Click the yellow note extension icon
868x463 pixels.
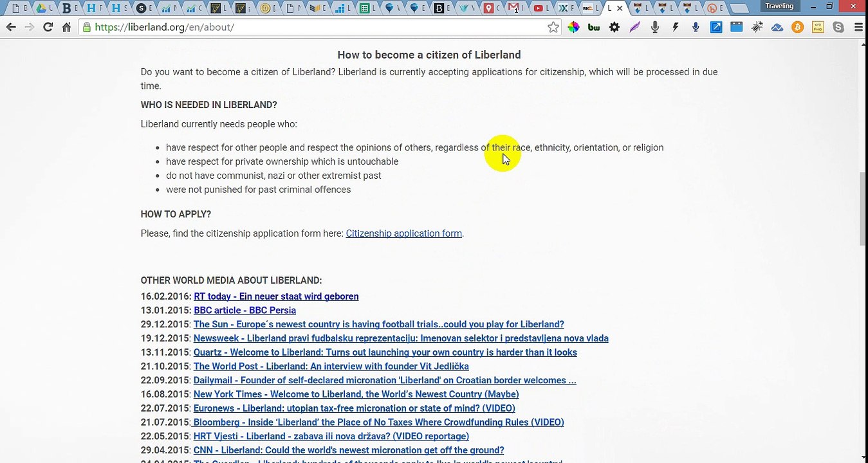(818, 27)
